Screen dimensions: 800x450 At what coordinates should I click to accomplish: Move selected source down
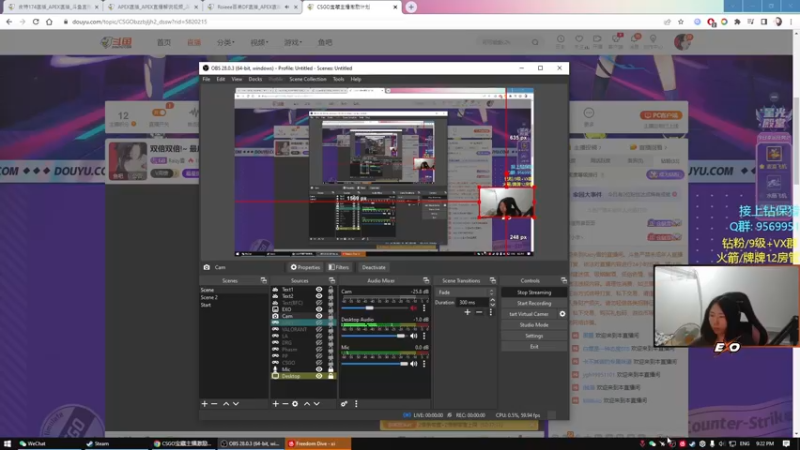(316, 404)
